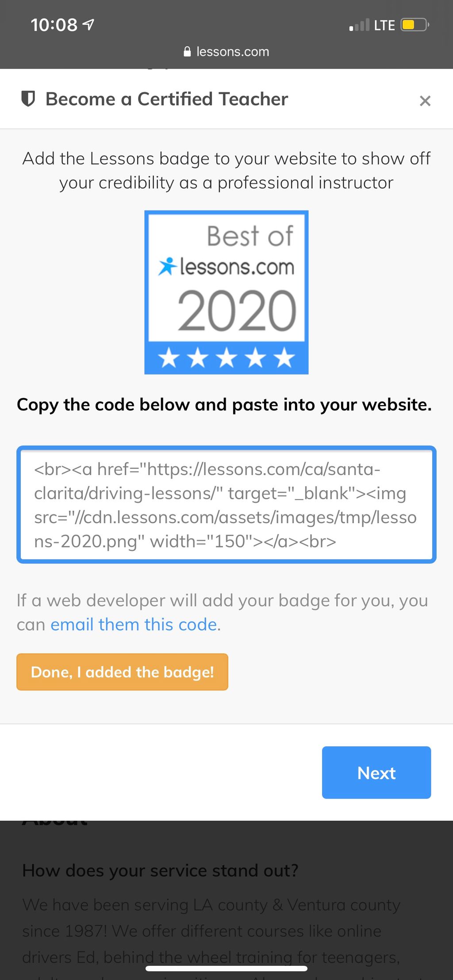Image resolution: width=453 pixels, height=980 pixels.
Task: Tap the lessons.com URL in the address bar
Action: click(233, 51)
